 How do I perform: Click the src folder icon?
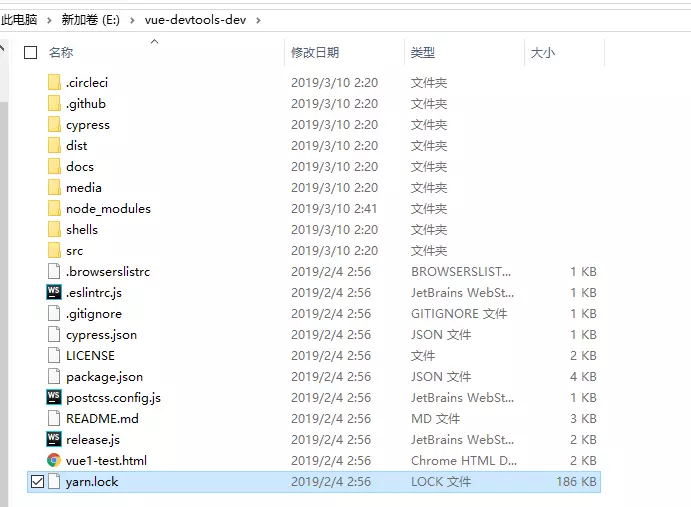coord(54,251)
